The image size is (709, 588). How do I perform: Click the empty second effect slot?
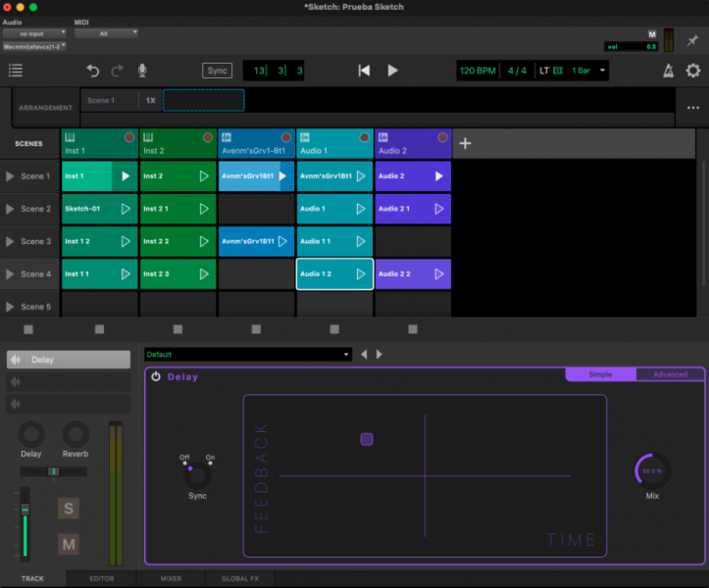(x=69, y=382)
